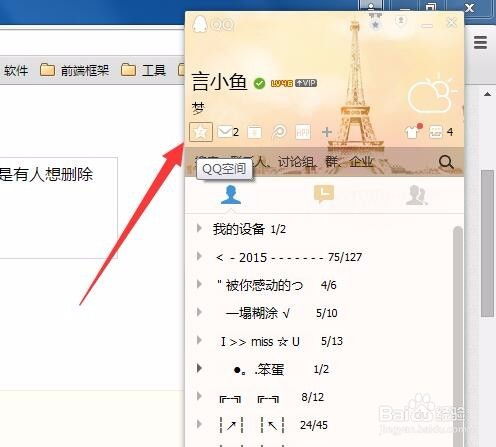Open the QQ mail envelope icon
This screenshot has height=447, width=496.
pos(225,132)
